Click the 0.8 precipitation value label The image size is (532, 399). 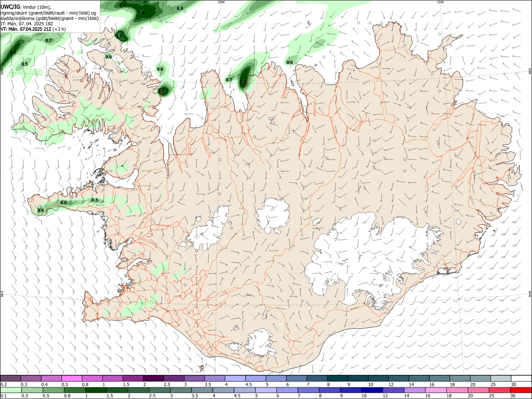pos(180,8)
